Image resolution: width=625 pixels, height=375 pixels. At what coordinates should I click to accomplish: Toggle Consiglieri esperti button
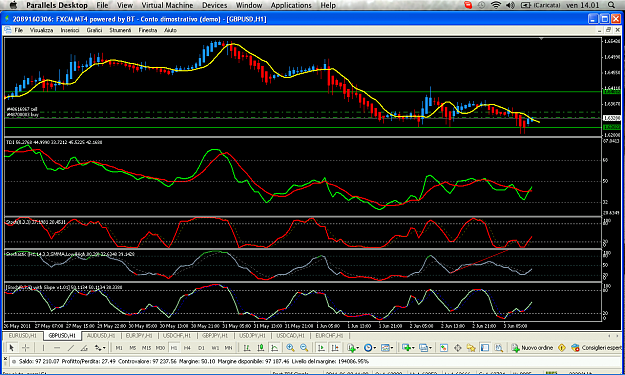596,348
